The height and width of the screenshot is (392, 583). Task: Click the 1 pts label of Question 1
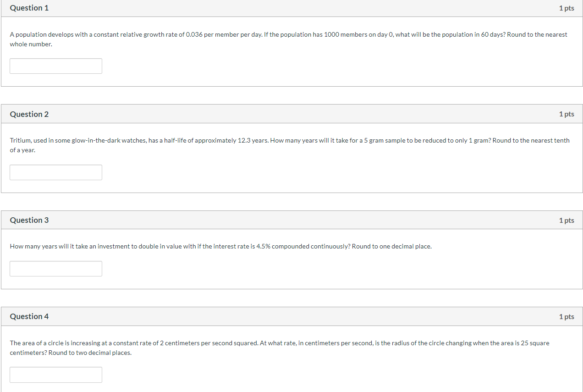(x=566, y=8)
